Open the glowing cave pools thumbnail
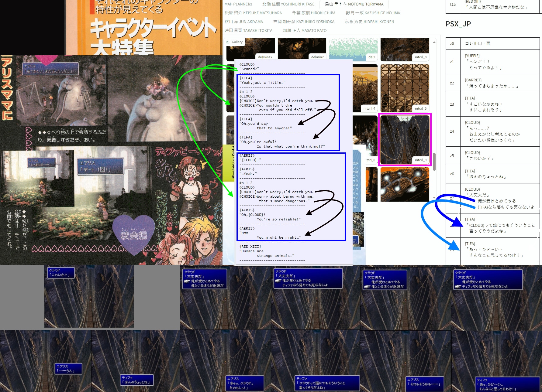The width and height of the screenshot is (542, 392). (405, 184)
